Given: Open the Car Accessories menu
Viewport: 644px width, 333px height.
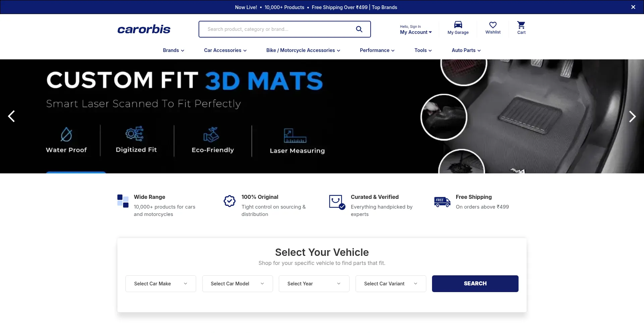Looking at the screenshot, I should [225, 50].
